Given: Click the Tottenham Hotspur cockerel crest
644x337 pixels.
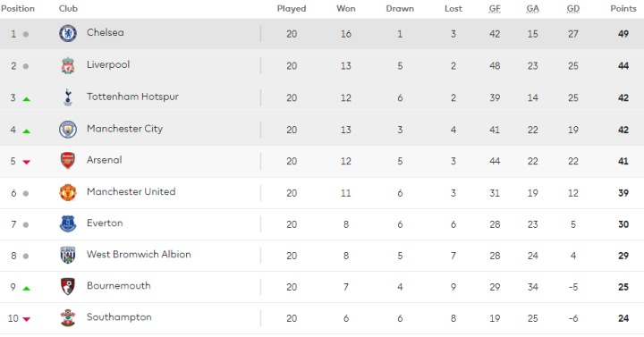Looking at the screenshot, I should pyautogui.click(x=68, y=97).
